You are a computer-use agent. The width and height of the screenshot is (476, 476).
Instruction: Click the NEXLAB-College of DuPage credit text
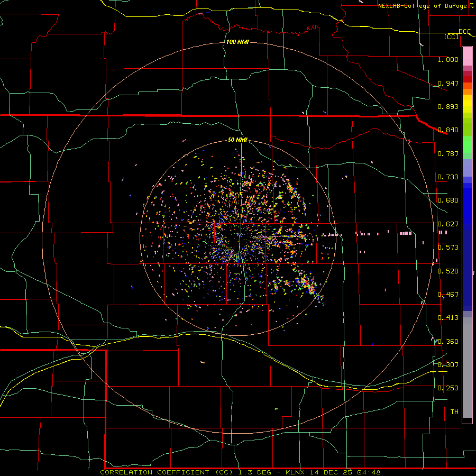[x=426, y=6]
